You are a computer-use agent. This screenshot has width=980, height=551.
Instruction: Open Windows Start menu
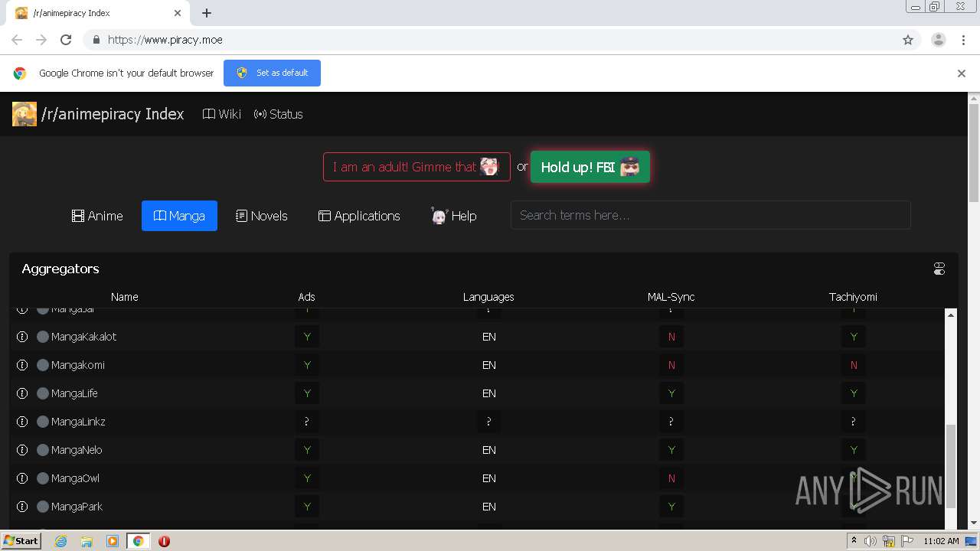(21, 540)
